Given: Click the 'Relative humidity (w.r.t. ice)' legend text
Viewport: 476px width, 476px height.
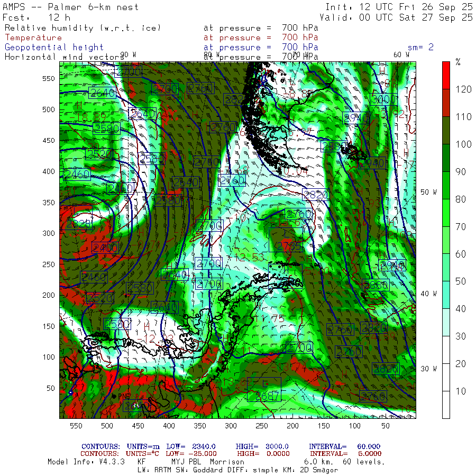Looking at the screenshot, I should click(x=83, y=28).
